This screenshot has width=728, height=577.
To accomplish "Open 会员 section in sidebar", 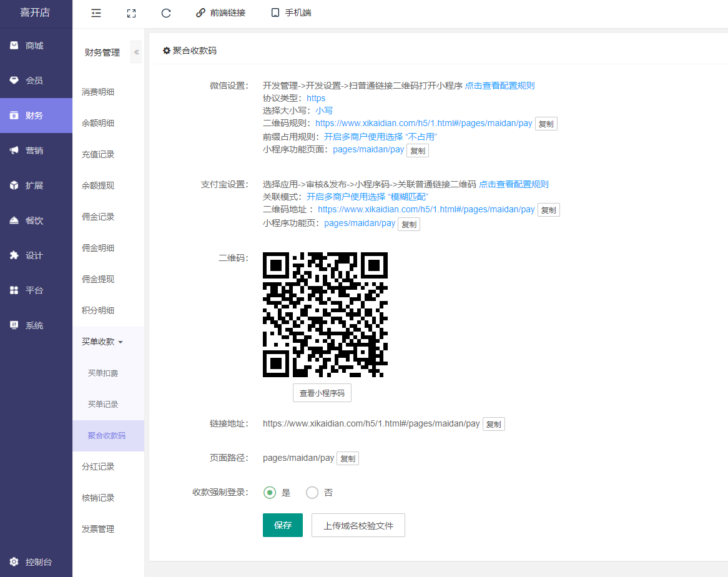I will 36,81.
